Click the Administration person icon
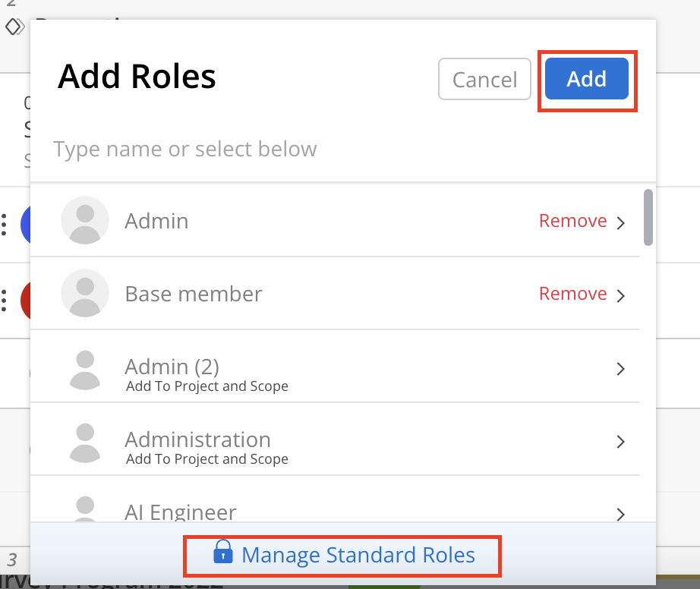This screenshot has height=589, width=700. tap(85, 443)
